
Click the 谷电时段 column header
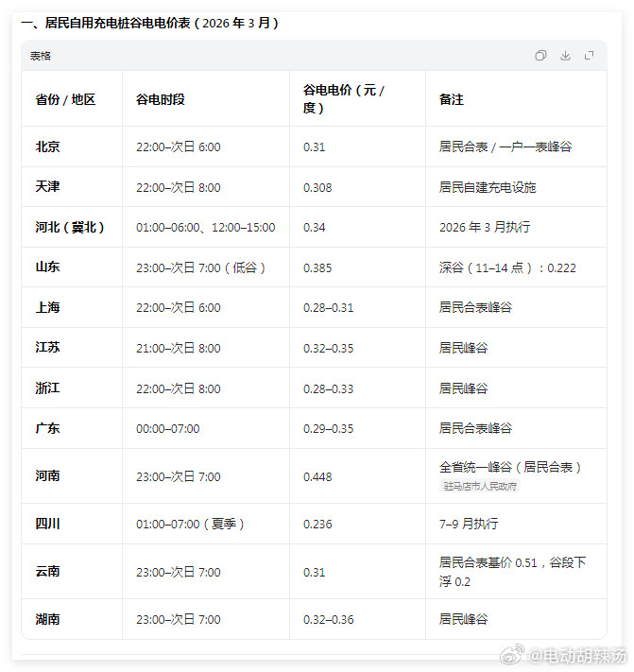point(161,99)
